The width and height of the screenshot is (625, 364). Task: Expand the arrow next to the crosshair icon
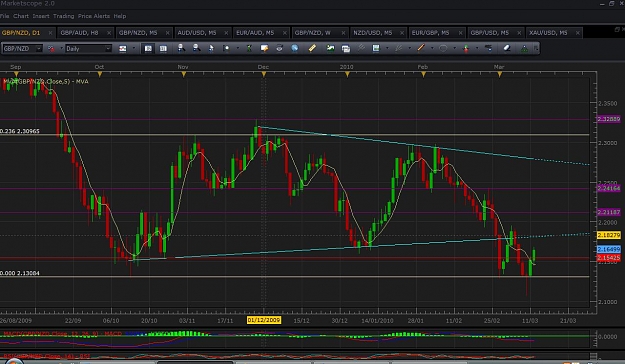[238, 48]
